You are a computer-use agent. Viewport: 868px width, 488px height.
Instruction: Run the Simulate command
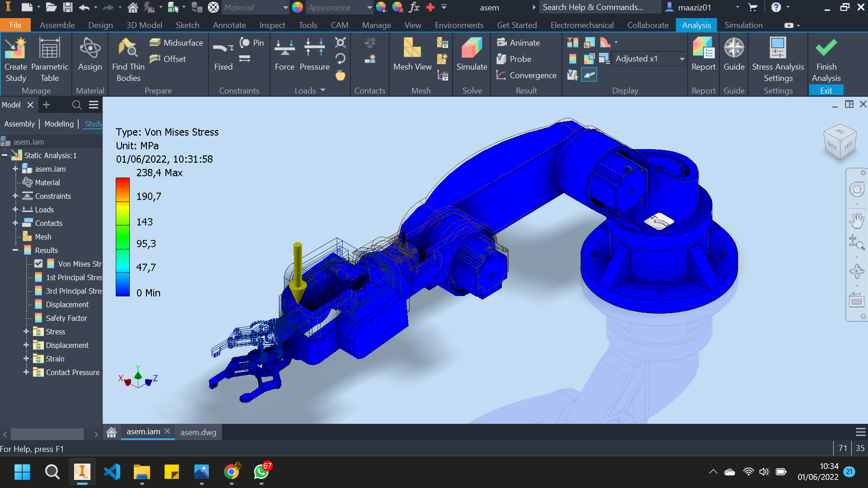coord(472,54)
